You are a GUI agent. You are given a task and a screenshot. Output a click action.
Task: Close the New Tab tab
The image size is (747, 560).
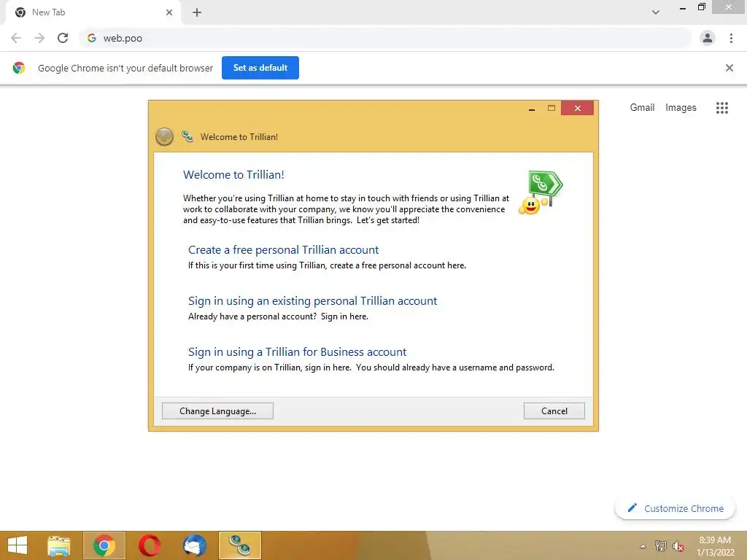click(169, 12)
